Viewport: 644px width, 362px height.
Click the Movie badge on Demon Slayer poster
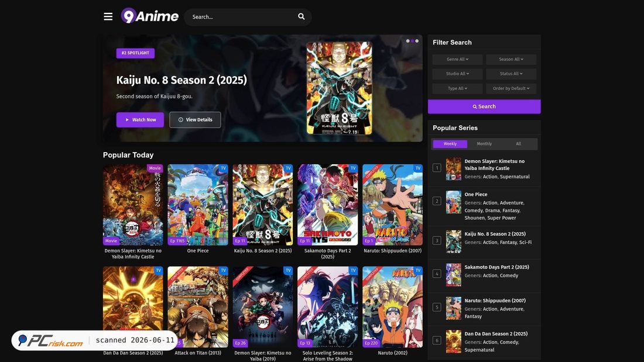tap(155, 168)
